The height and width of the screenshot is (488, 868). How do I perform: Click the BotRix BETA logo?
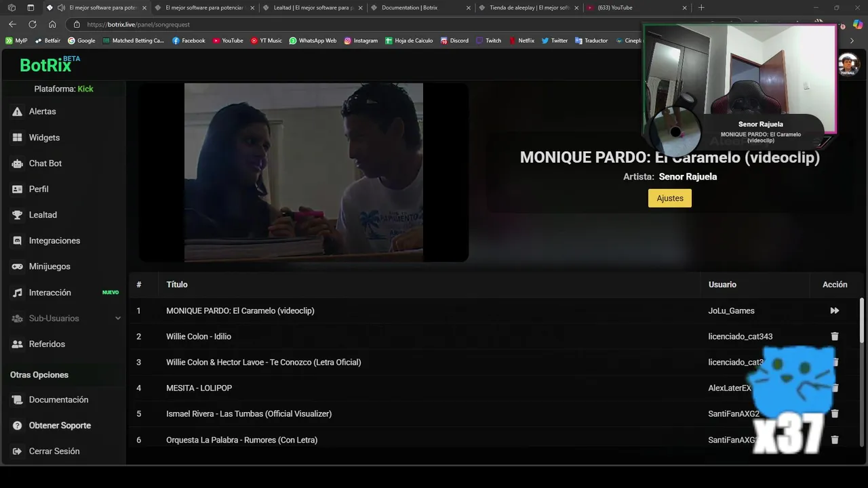click(50, 64)
